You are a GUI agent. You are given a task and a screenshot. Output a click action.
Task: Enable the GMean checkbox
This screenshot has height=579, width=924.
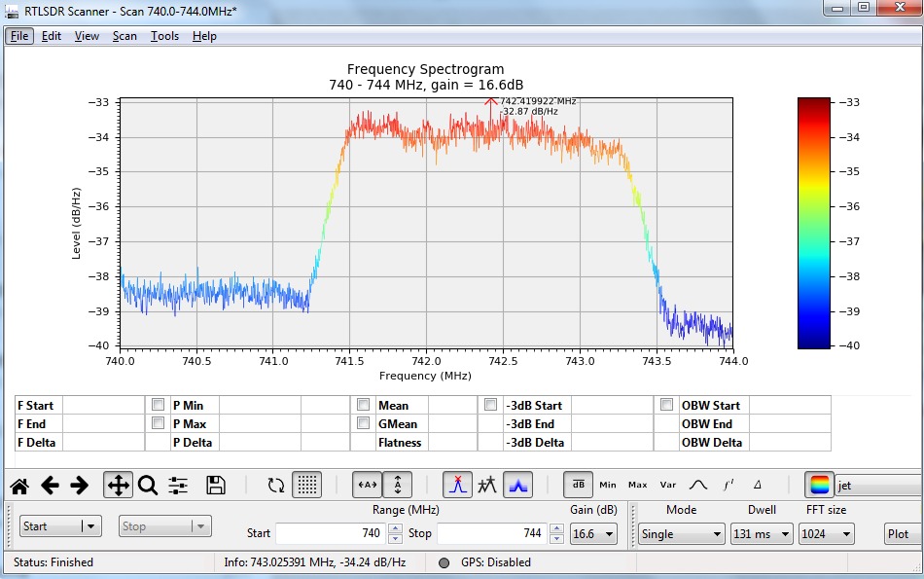363,422
